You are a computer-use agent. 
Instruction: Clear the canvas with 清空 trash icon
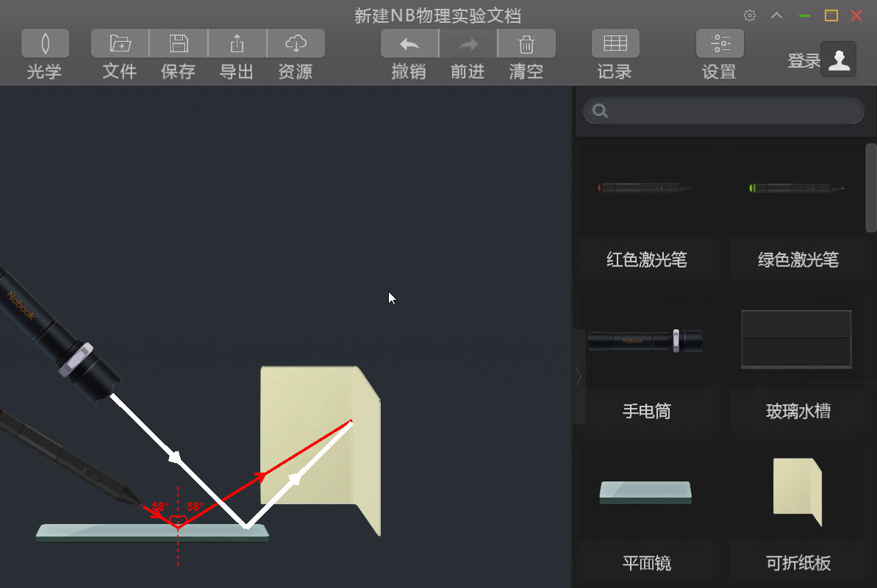coord(526,43)
